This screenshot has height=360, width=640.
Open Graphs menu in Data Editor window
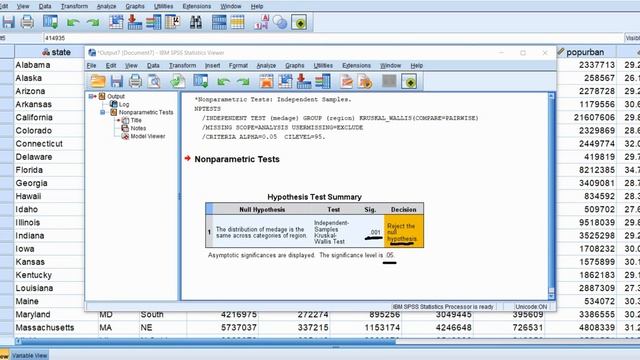(135, 7)
